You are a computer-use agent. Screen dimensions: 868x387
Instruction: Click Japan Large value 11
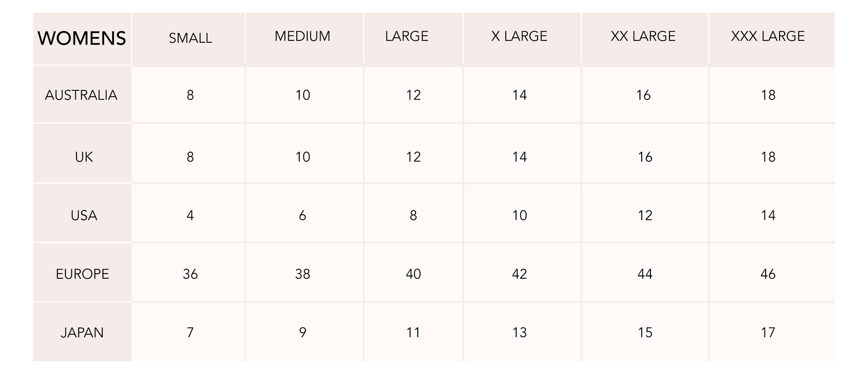click(413, 333)
